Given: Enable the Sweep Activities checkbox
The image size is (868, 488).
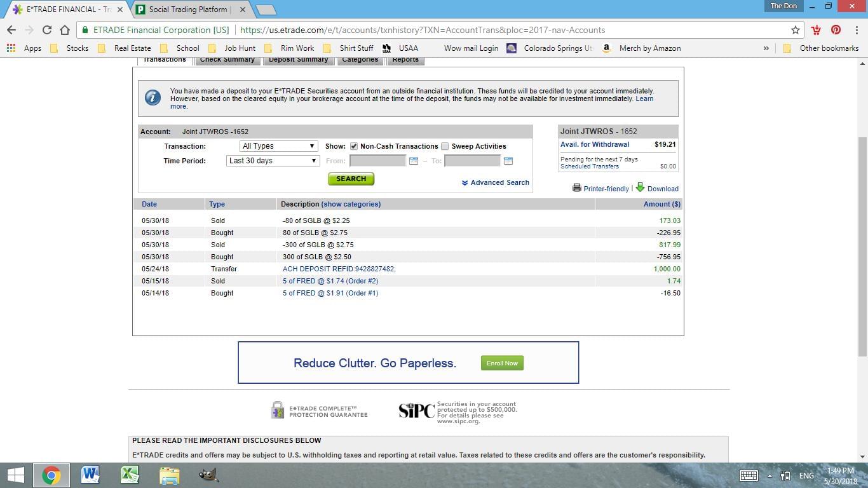Looking at the screenshot, I should tap(445, 146).
